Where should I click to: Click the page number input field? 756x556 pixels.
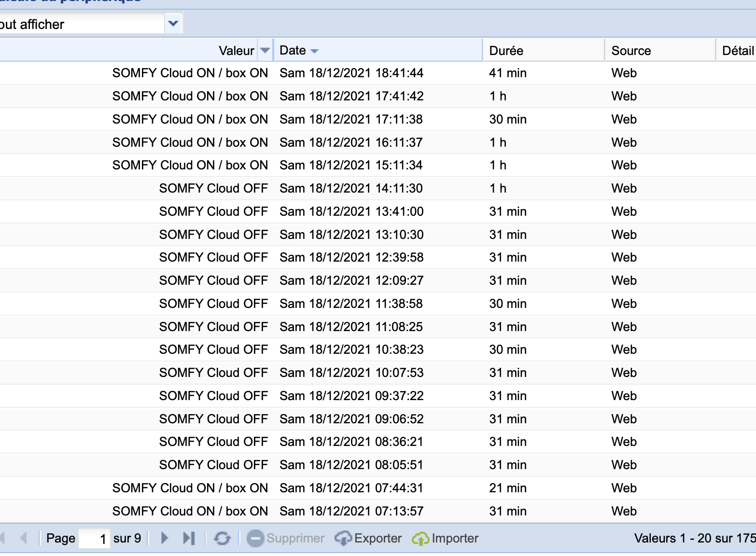(94, 538)
